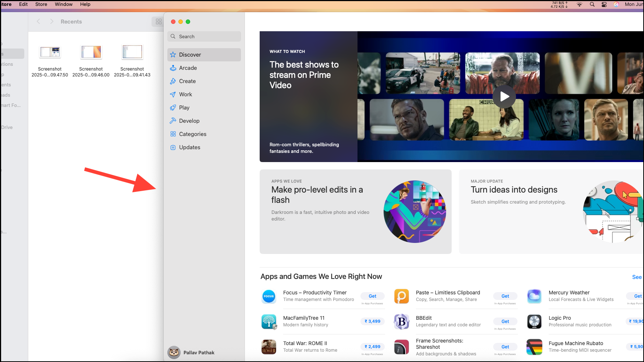Open the Paste app icon
The width and height of the screenshot is (644, 362).
pyautogui.click(x=402, y=296)
